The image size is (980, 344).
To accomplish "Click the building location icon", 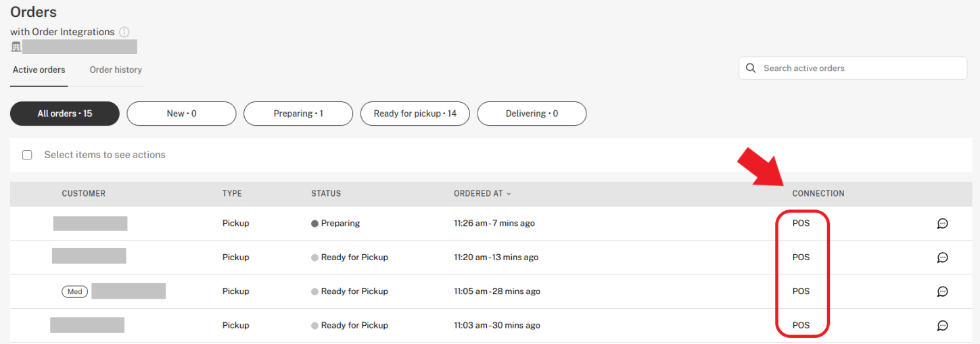I will click(16, 47).
